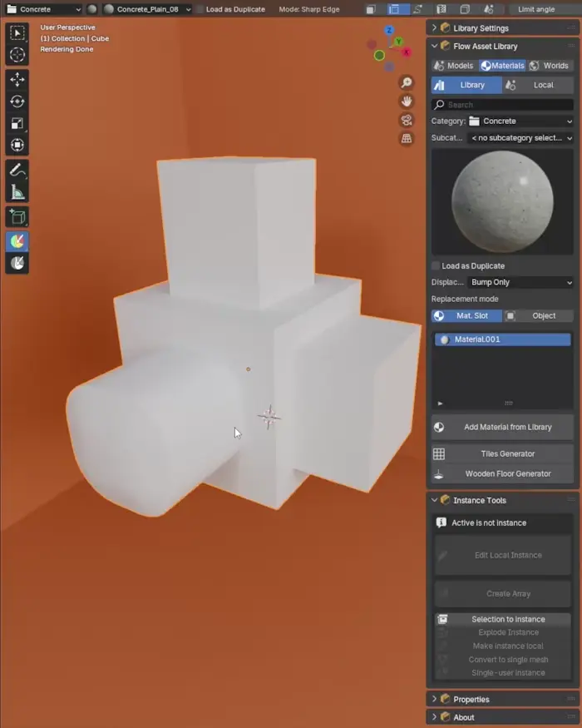Check Load as Duplicate in side panel
The image size is (582, 728).
[x=436, y=265]
